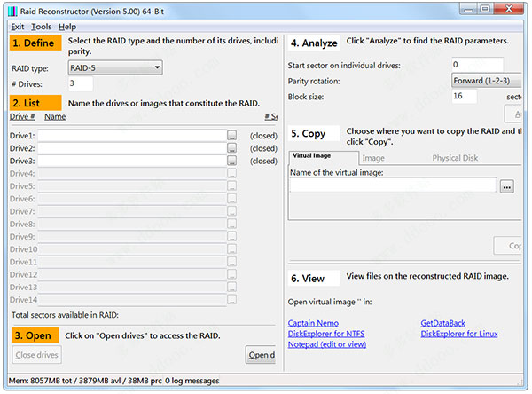Click the 5. Copy step label
Screen dimensions: 532x394
coord(314,133)
